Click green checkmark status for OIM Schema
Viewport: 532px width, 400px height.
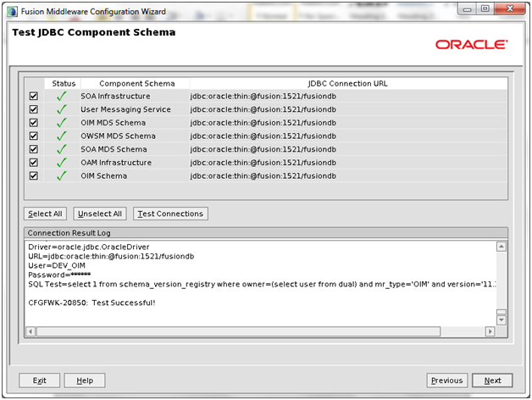coord(61,175)
